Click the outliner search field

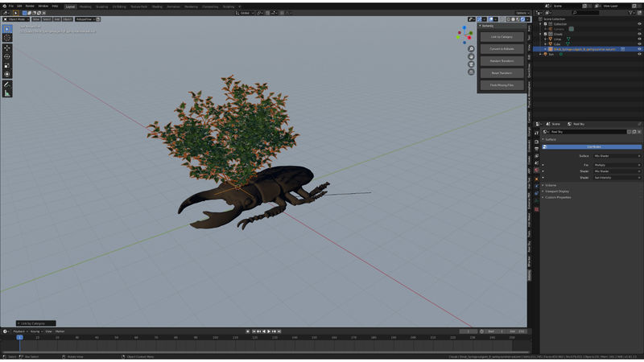pos(586,13)
